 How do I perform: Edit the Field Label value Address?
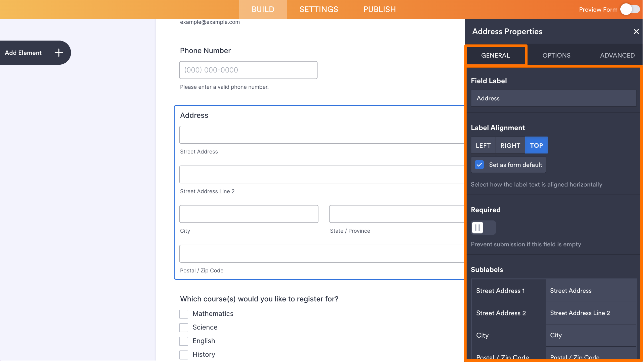pyautogui.click(x=553, y=98)
